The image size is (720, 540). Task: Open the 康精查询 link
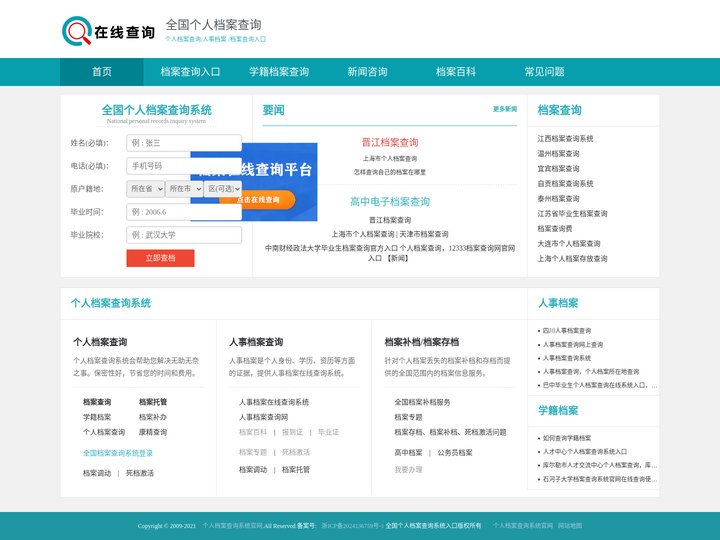153,432
